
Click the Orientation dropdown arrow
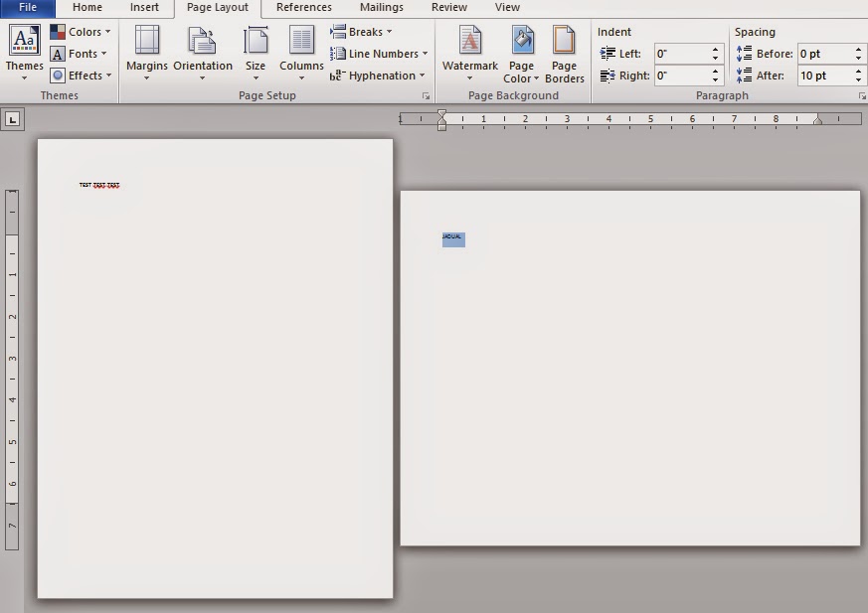(202, 78)
